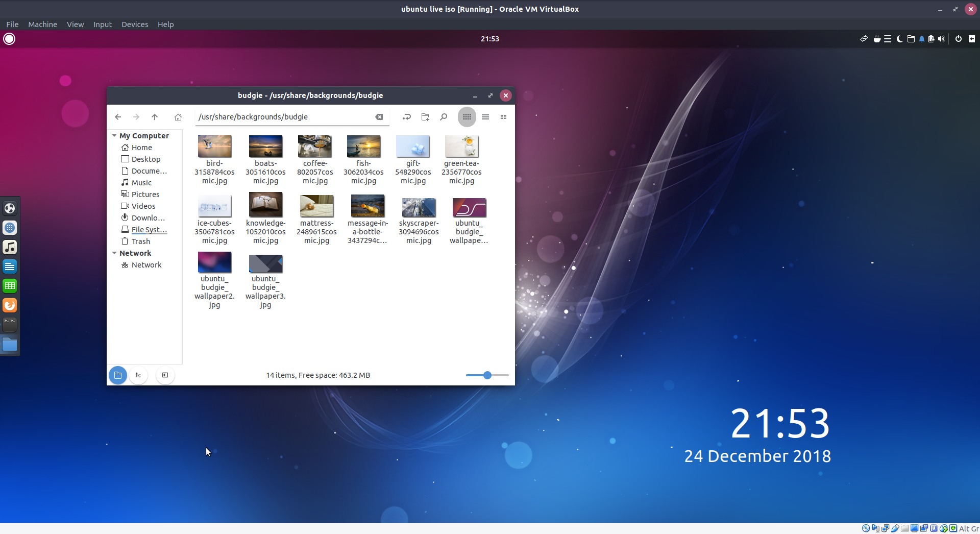The width and height of the screenshot is (980, 534).
Task: Open the Caffeine coffee cup icon in top panel
Action: click(877, 38)
